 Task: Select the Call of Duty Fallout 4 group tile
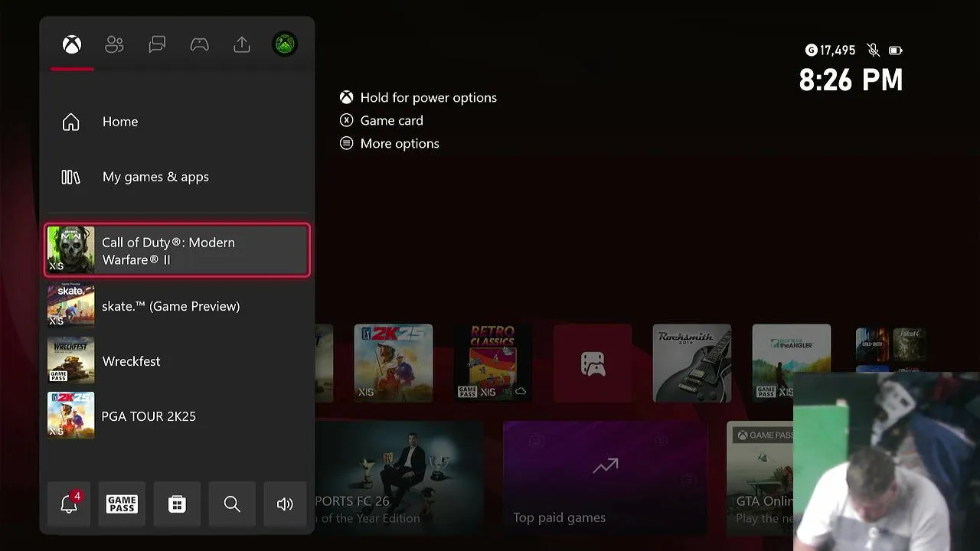click(x=891, y=350)
